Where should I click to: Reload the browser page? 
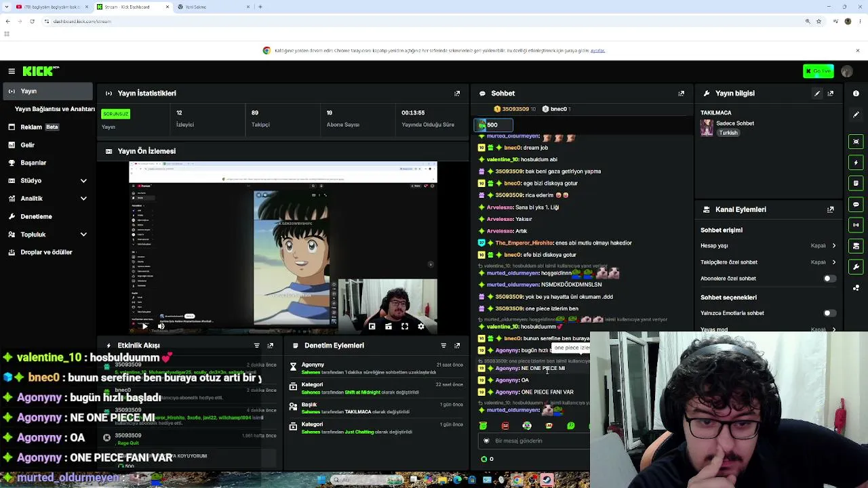[x=32, y=21]
